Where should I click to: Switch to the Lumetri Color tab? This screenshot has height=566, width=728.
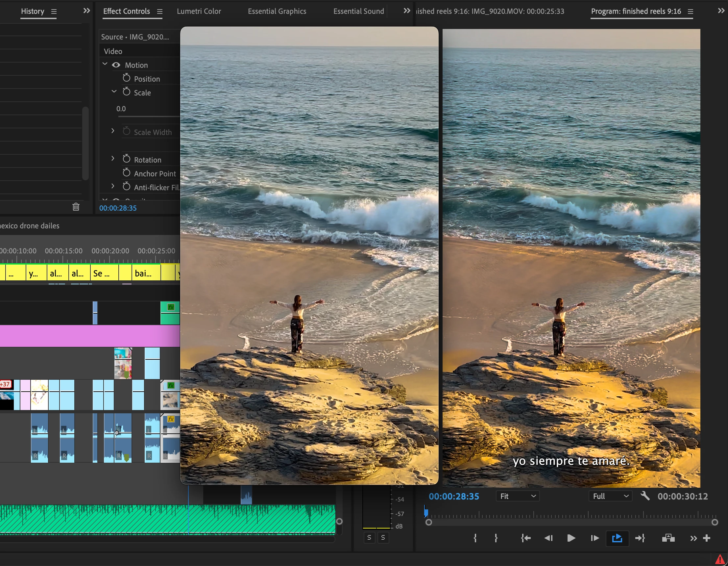click(199, 11)
